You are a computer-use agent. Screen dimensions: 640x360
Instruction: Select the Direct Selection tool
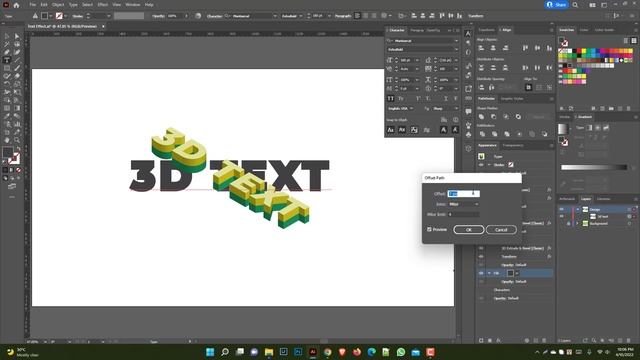click(x=17, y=36)
